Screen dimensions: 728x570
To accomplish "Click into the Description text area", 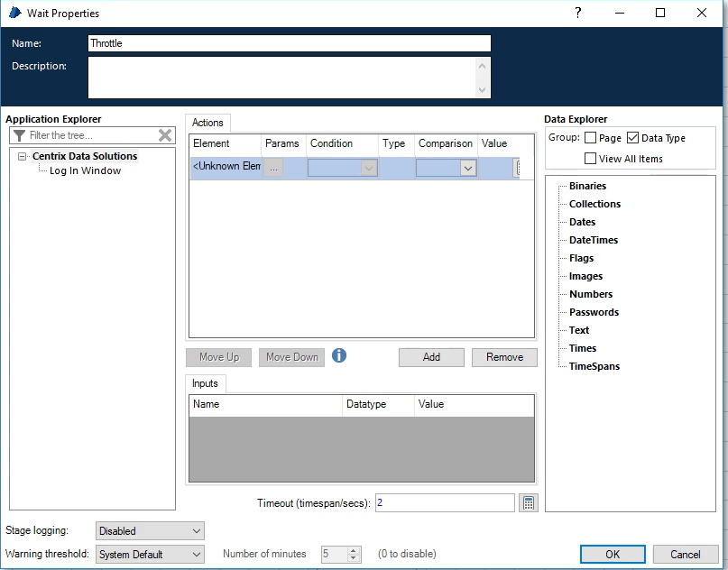I will coord(281,78).
